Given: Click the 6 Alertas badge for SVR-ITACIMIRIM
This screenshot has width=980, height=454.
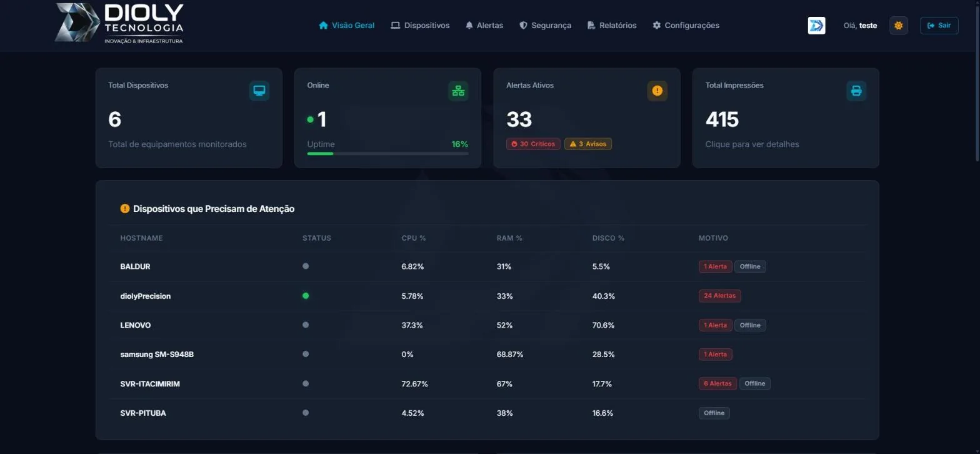Looking at the screenshot, I should click(x=717, y=383).
